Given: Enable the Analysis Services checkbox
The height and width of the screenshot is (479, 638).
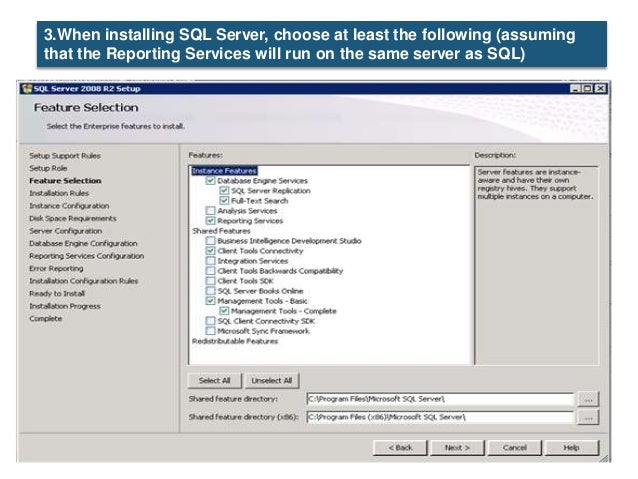Looking at the screenshot, I should pos(210,211).
